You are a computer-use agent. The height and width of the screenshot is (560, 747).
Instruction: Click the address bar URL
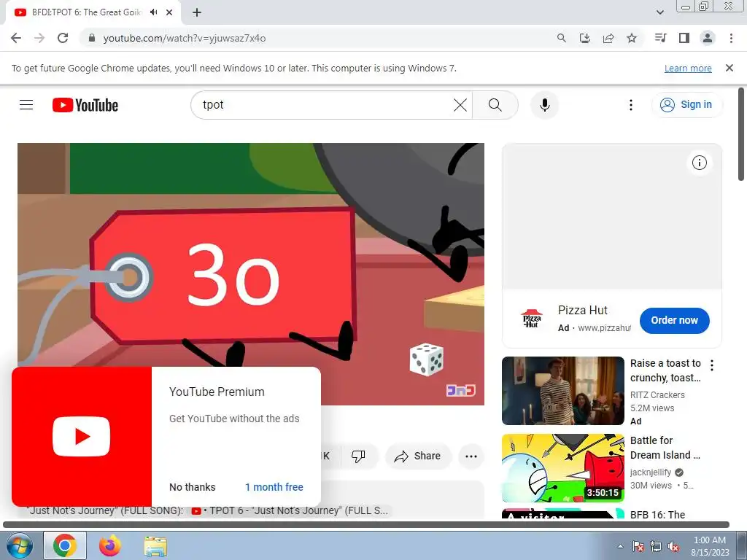point(185,38)
